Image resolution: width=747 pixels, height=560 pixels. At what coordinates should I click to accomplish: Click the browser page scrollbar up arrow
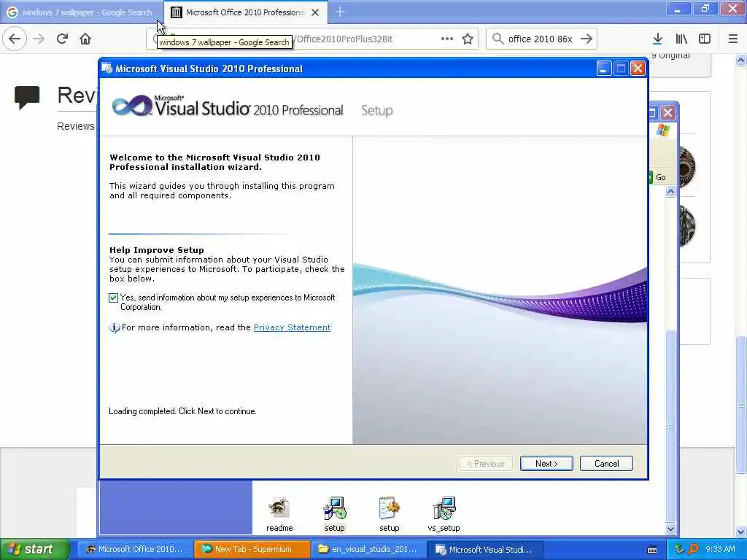tap(740, 60)
